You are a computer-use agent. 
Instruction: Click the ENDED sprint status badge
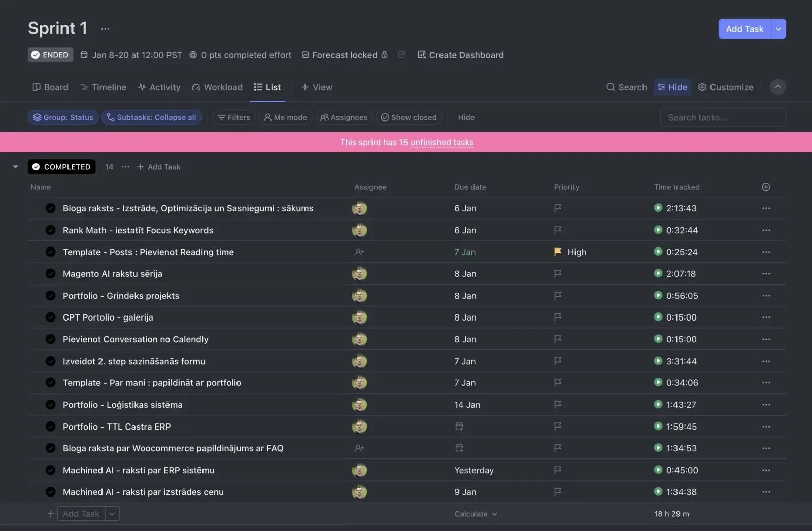pos(50,55)
